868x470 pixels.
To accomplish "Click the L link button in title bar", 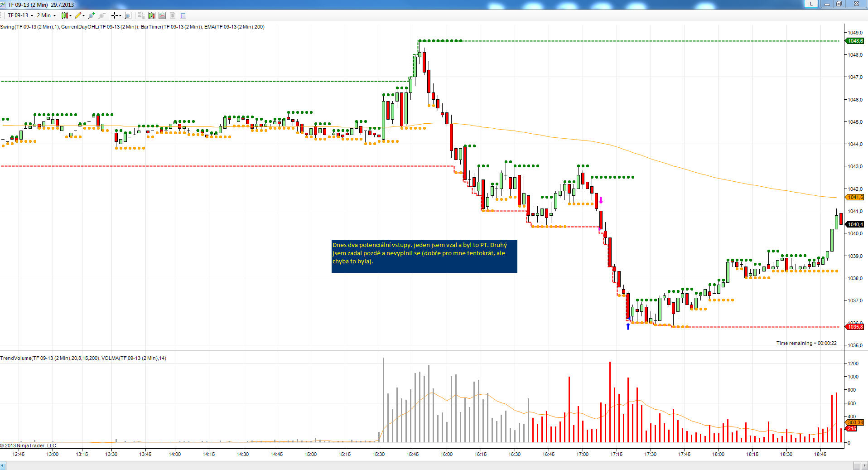I will pos(811,4).
